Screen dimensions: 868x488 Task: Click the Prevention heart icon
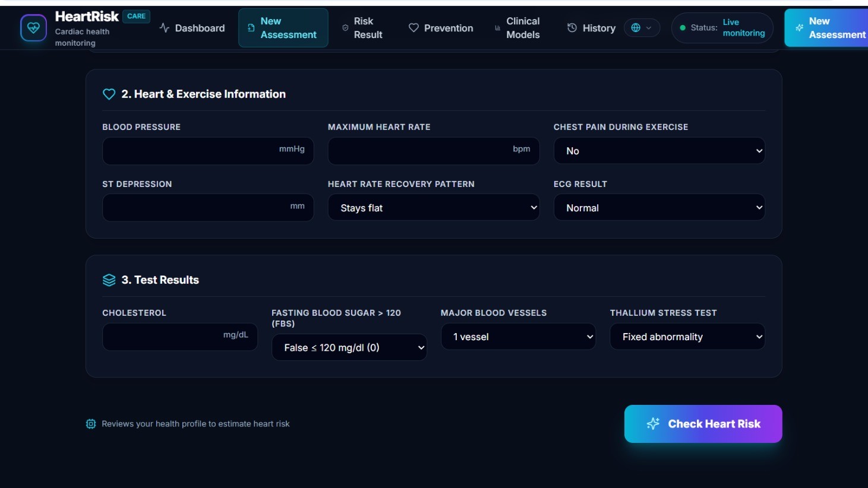click(x=414, y=28)
